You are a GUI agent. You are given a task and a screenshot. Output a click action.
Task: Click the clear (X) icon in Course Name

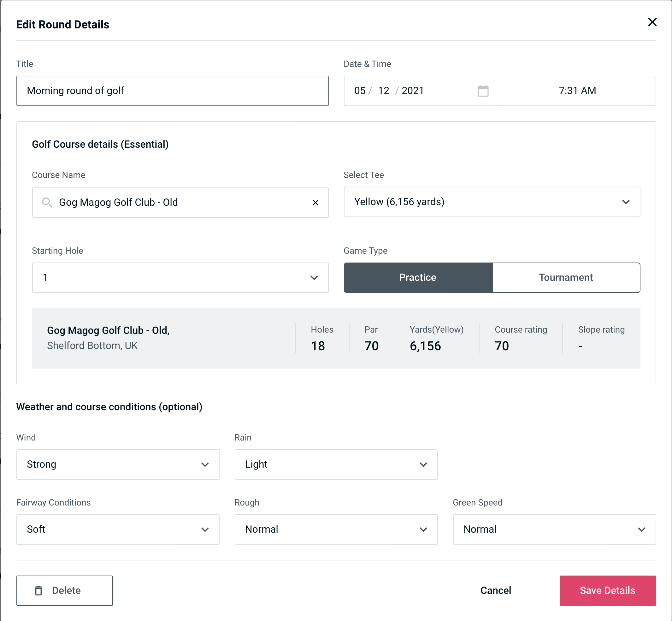click(x=316, y=202)
